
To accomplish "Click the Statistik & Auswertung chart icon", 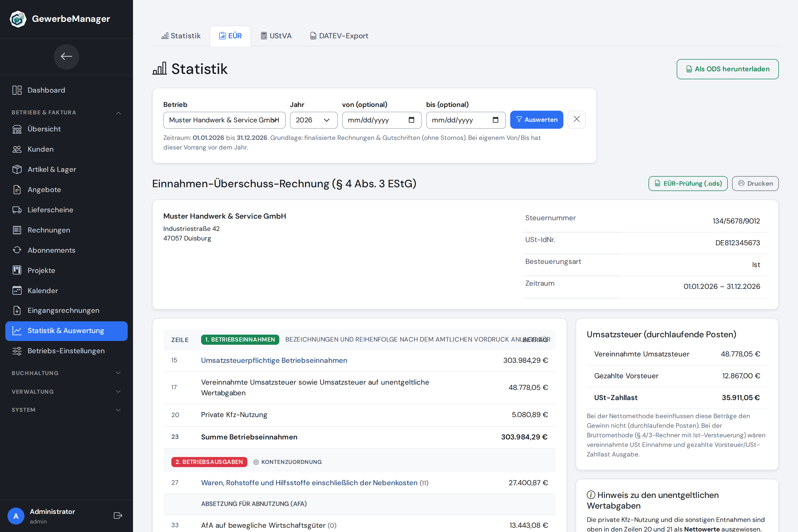I will click(x=17, y=331).
